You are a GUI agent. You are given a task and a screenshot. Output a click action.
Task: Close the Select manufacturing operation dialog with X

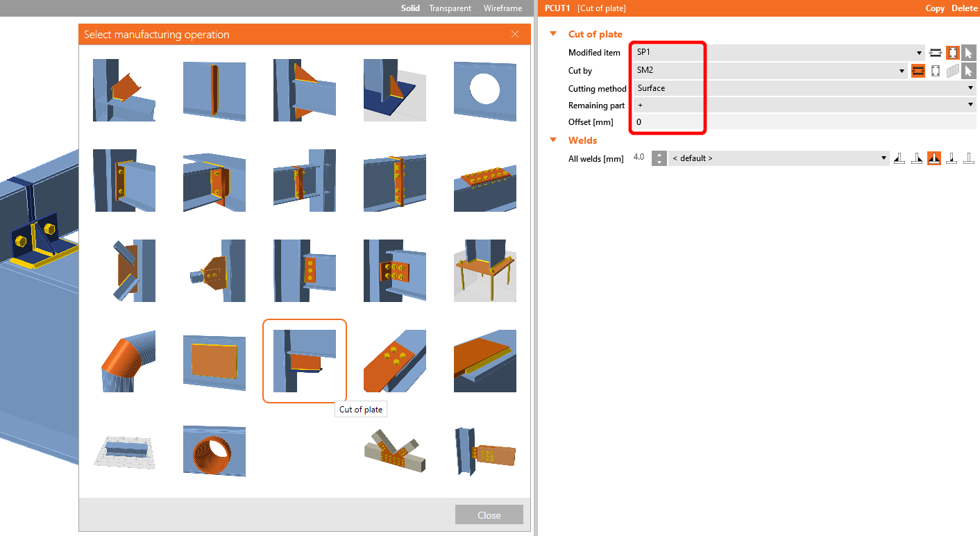click(515, 34)
